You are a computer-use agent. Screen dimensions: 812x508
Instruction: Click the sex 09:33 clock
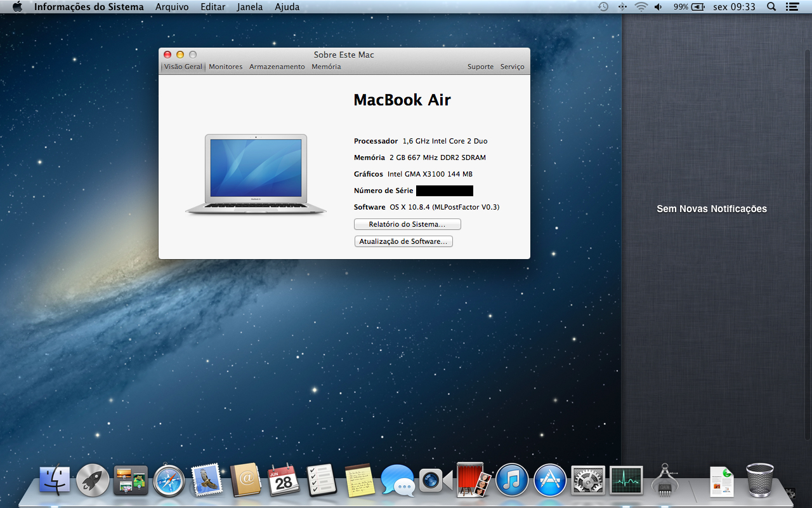point(734,7)
